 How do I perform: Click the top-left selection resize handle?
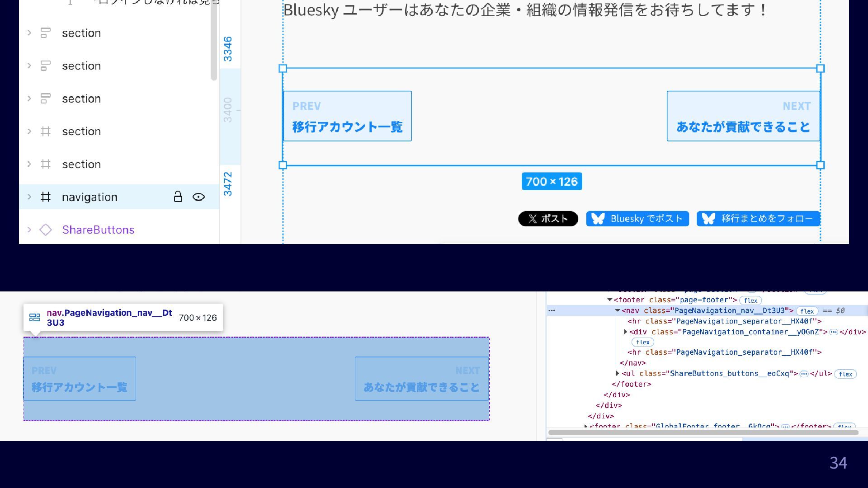283,69
